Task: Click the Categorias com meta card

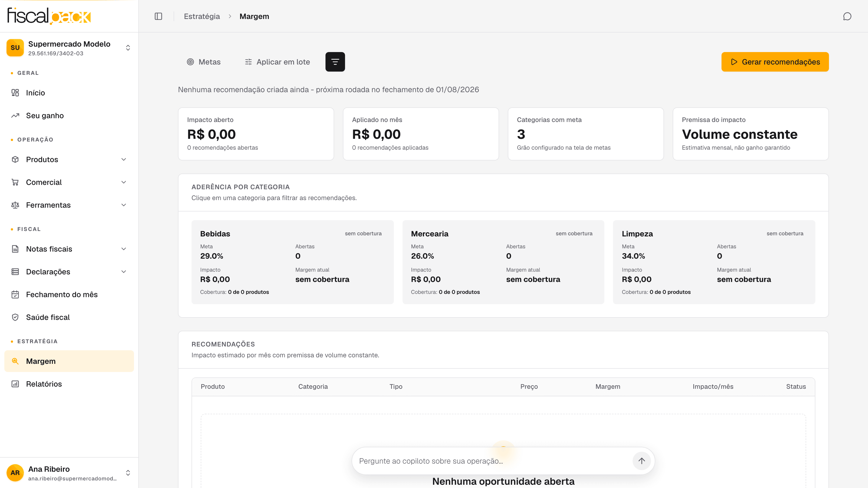Action: tap(586, 134)
